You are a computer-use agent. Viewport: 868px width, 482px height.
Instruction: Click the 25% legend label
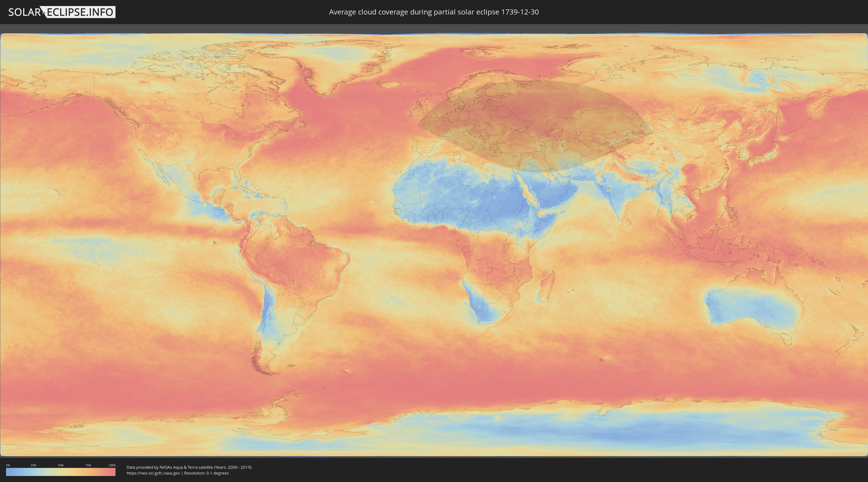(33, 465)
